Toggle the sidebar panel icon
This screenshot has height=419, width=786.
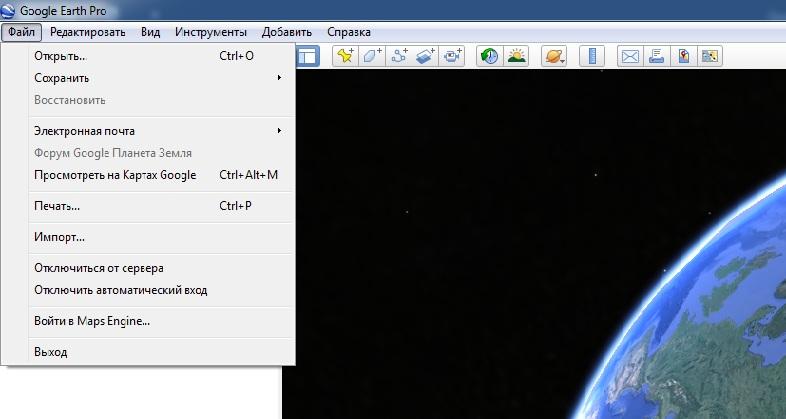coord(307,56)
